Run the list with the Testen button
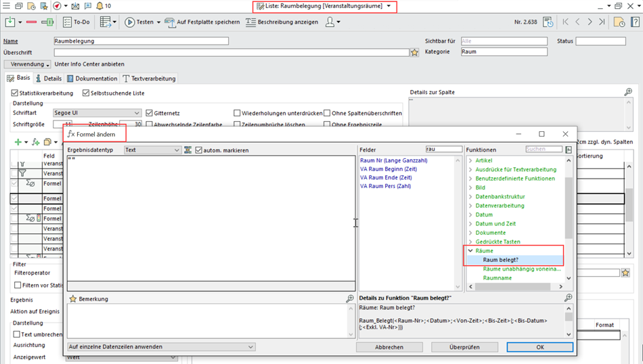The height and width of the screenshot is (364, 643). (139, 22)
